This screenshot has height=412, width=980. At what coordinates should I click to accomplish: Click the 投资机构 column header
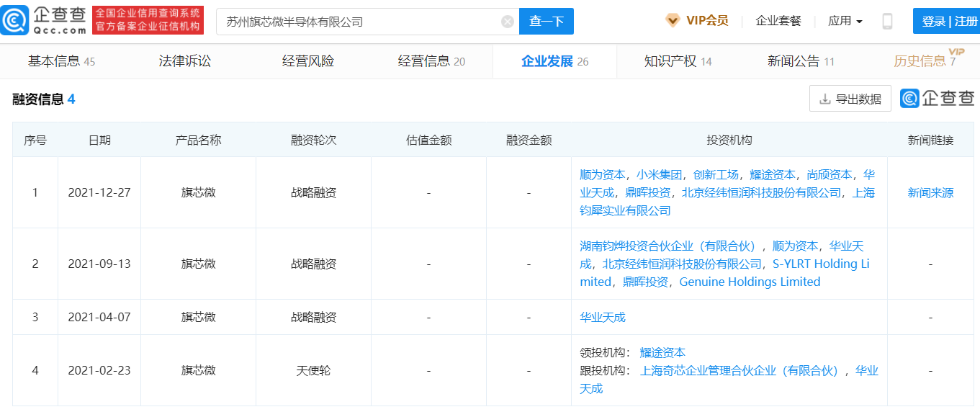[x=729, y=140]
